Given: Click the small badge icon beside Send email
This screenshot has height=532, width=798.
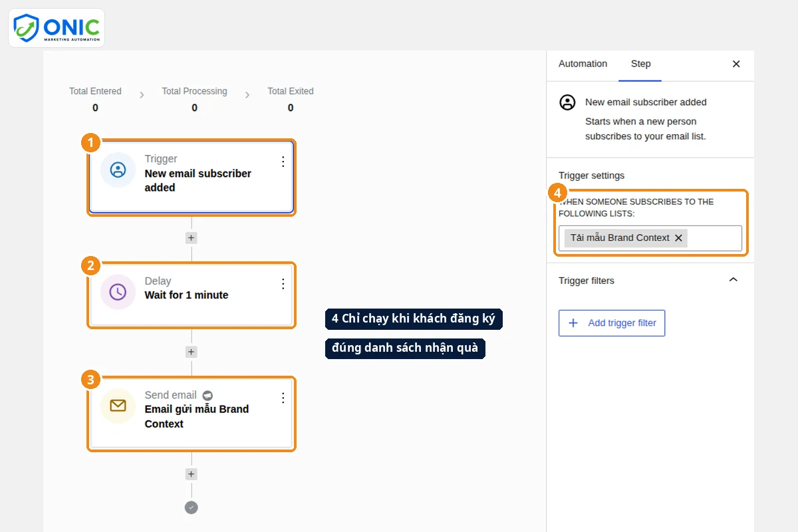Looking at the screenshot, I should click(207, 395).
